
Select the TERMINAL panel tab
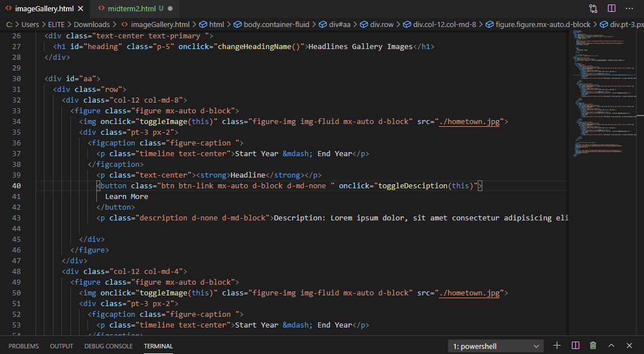pos(158,346)
